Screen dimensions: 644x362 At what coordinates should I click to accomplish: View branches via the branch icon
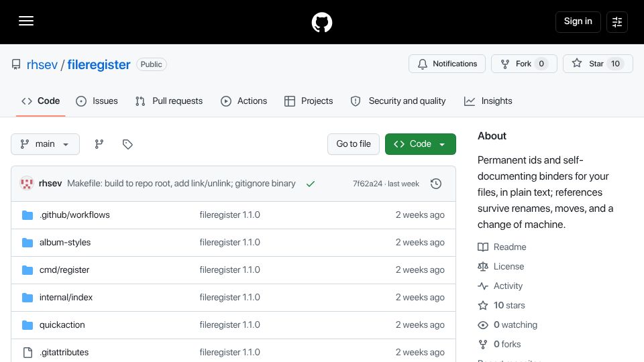(99, 144)
